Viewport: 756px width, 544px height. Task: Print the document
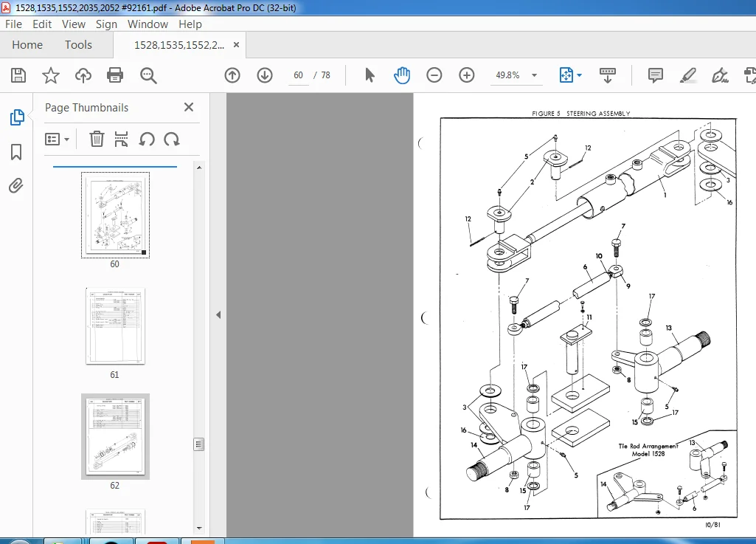(x=115, y=75)
